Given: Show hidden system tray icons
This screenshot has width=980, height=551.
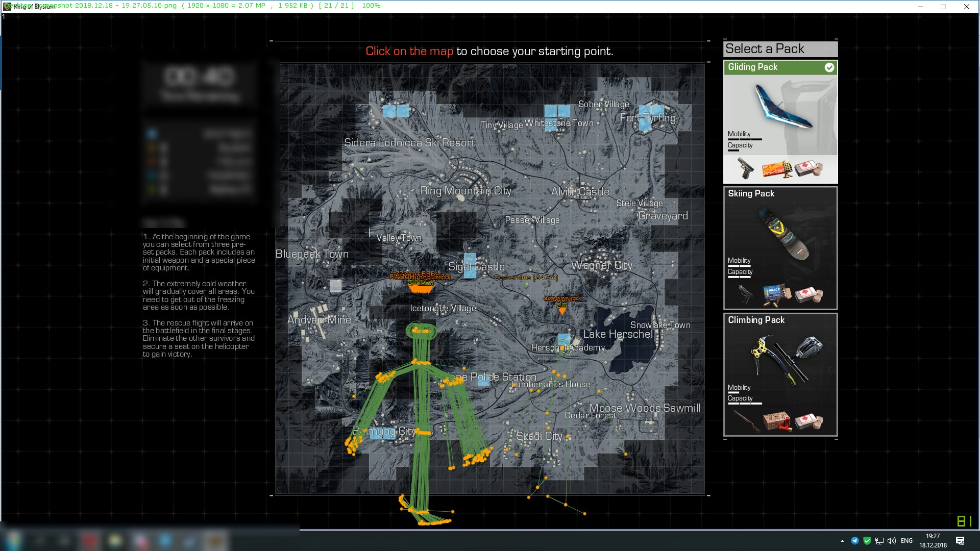Looking at the screenshot, I should click(x=842, y=541).
